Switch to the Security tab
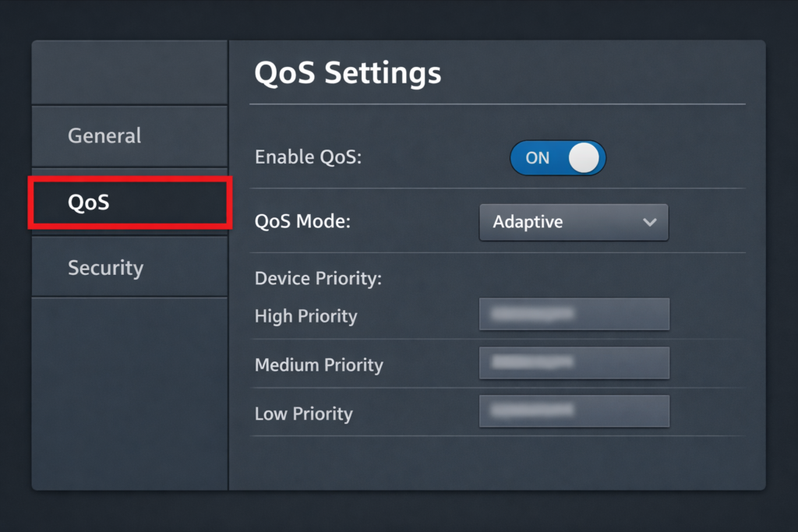Screen dimensions: 798x532 click(106, 268)
